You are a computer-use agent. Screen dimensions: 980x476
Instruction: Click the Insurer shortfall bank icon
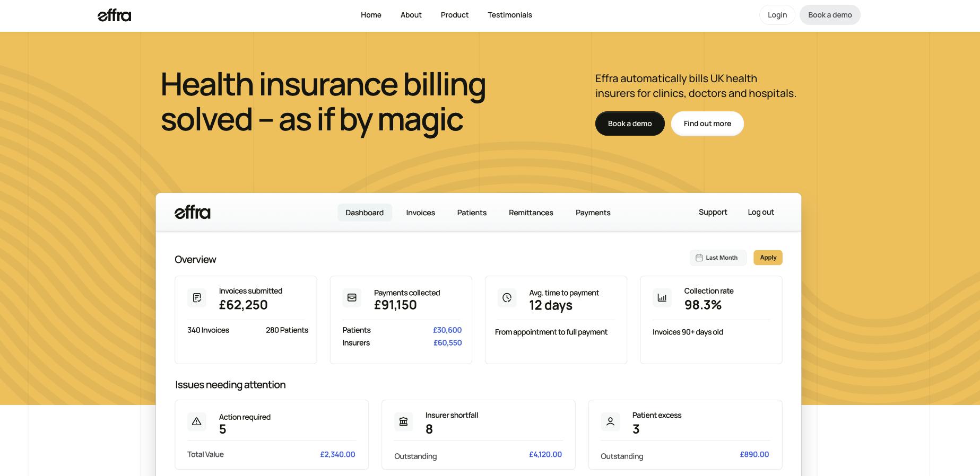(403, 422)
